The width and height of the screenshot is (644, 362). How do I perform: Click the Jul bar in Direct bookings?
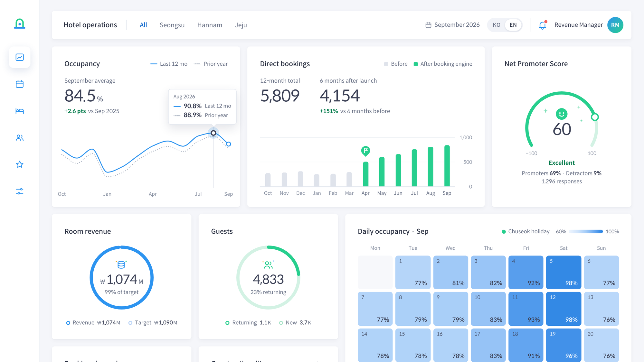pyautogui.click(x=414, y=168)
